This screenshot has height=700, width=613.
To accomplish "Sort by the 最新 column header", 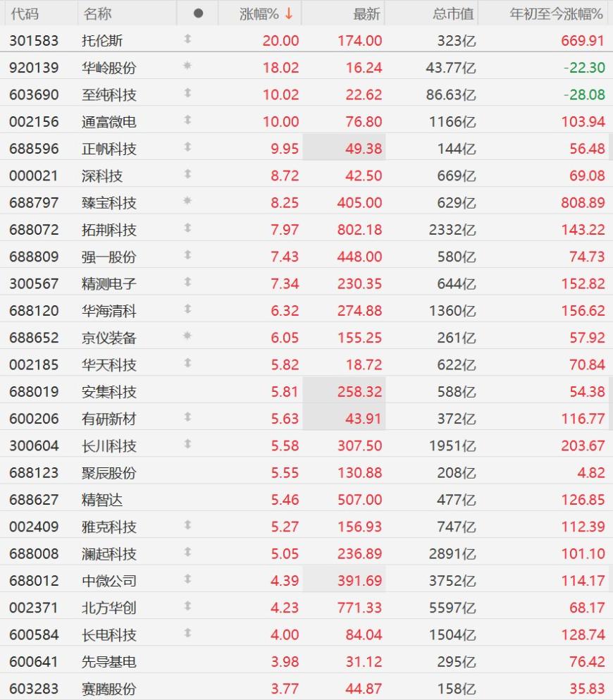I will [366, 14].
